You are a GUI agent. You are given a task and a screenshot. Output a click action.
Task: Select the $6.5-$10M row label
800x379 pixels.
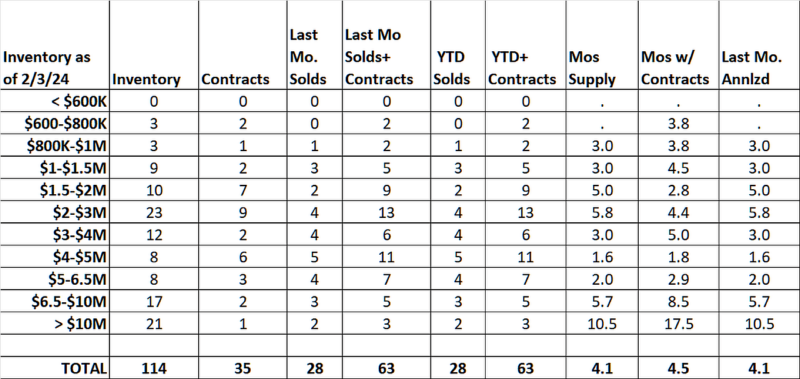coord(69,301)
